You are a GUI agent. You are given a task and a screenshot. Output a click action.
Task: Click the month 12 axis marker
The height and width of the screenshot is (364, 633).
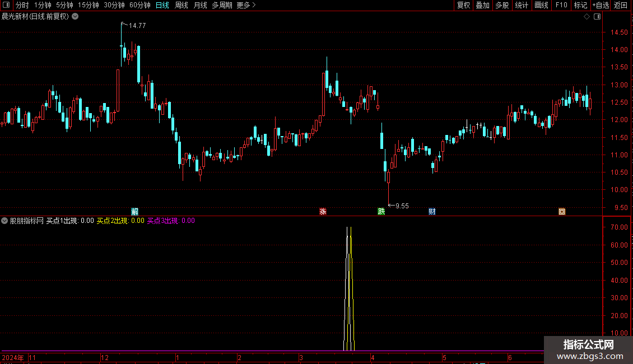(105, 357)
